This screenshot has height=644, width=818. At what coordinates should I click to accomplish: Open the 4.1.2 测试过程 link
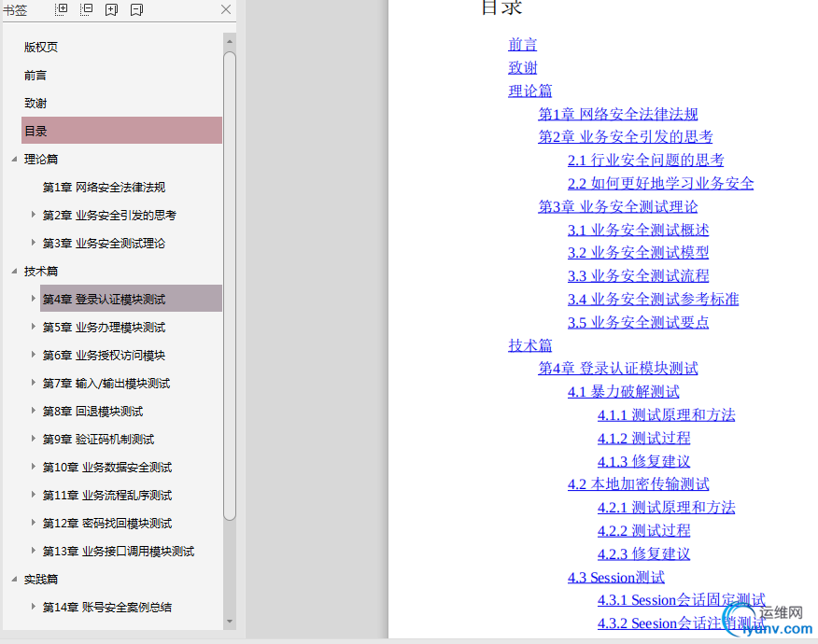pyautogui.click(x=643, y=438)
